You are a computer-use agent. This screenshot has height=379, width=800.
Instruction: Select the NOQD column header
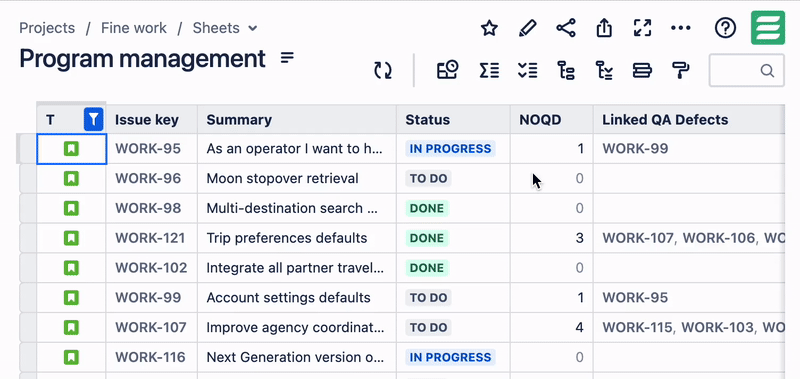click(552, 120)
